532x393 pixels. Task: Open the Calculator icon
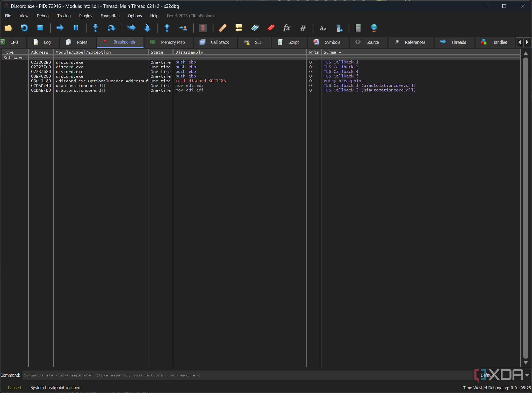click(358, 28)
